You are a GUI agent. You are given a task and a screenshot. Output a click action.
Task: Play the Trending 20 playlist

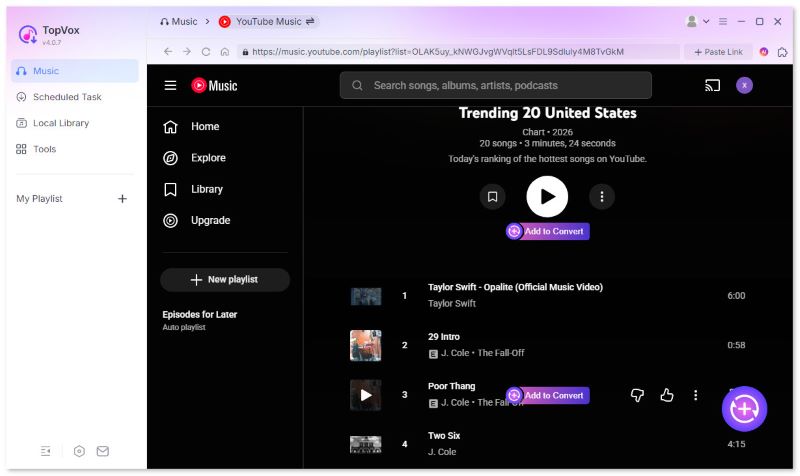(547, 196)
